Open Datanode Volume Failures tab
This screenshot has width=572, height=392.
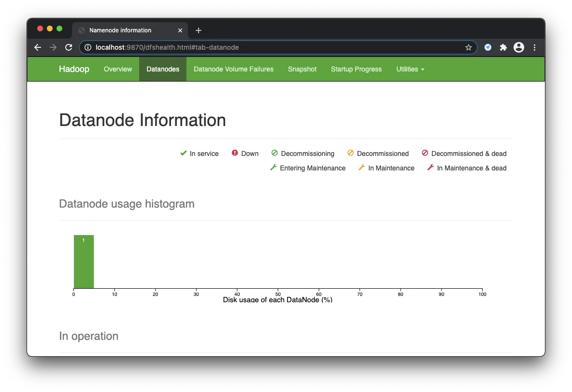point(233,69)
